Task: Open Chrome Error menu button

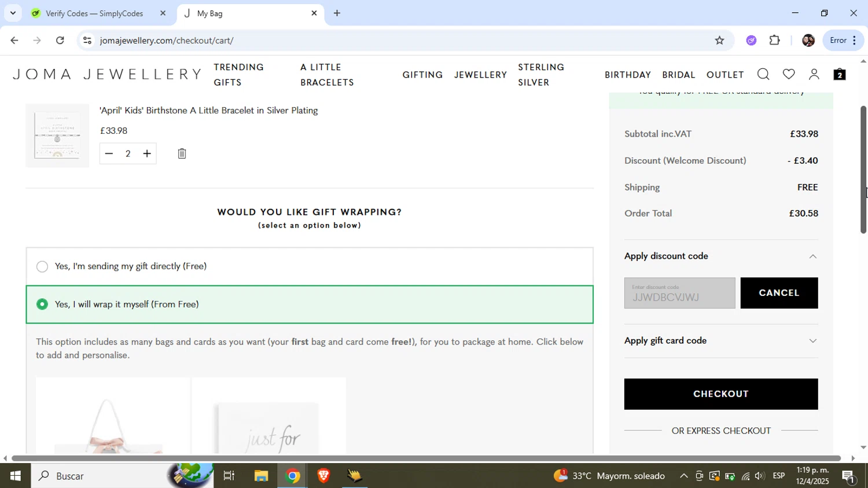Action: click(843, 41)
